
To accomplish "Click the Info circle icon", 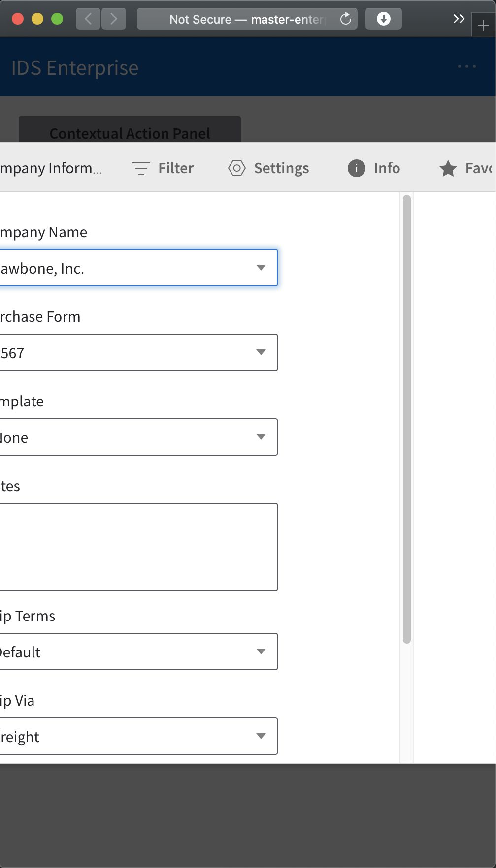I will pos(357,168).
